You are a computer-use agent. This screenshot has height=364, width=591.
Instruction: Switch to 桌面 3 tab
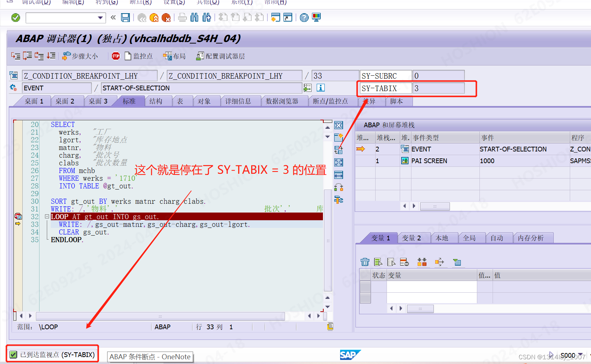[x=98, y=101]
